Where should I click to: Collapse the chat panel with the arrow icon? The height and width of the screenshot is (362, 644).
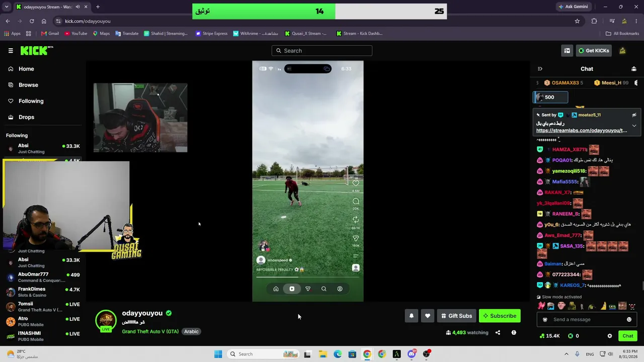[540, 69]
